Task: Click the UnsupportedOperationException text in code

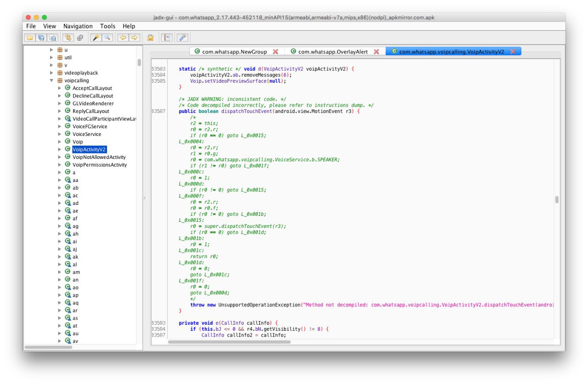Action: (259, 305)
